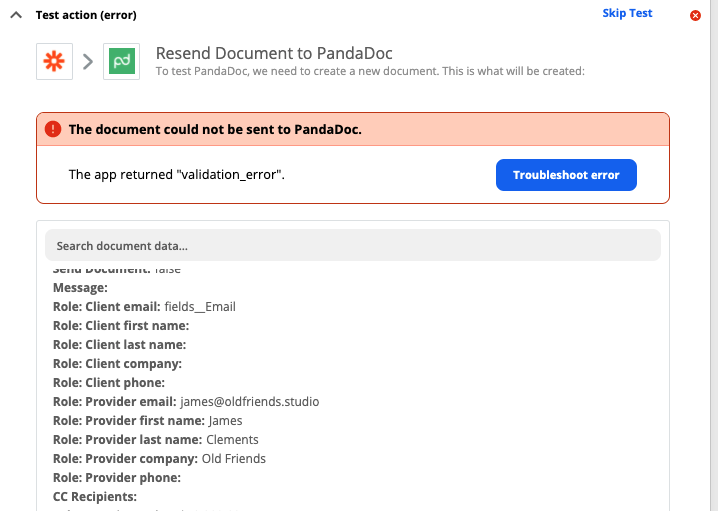
Task: Click the Provider first name James row
Action: (x=147, y=421)
